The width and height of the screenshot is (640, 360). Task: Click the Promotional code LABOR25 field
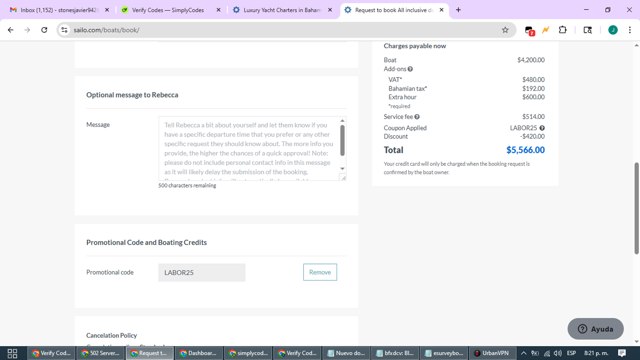(202, 272)
